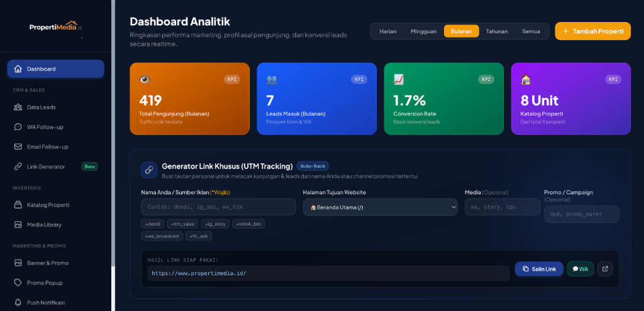
Task: Click the house icon on Katalog Properti card
Action: pos(526,80)
